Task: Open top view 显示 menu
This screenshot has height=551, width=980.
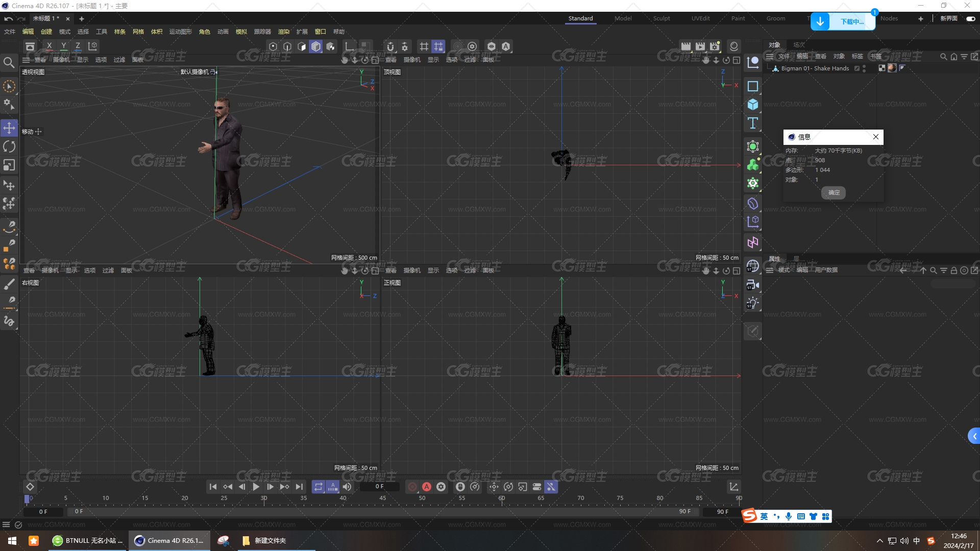Action: [433, 60]
